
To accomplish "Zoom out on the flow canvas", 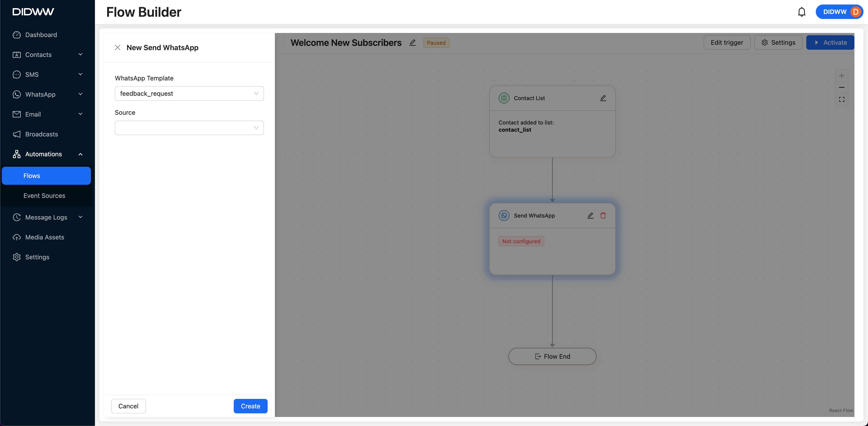I will pos(841,88).
